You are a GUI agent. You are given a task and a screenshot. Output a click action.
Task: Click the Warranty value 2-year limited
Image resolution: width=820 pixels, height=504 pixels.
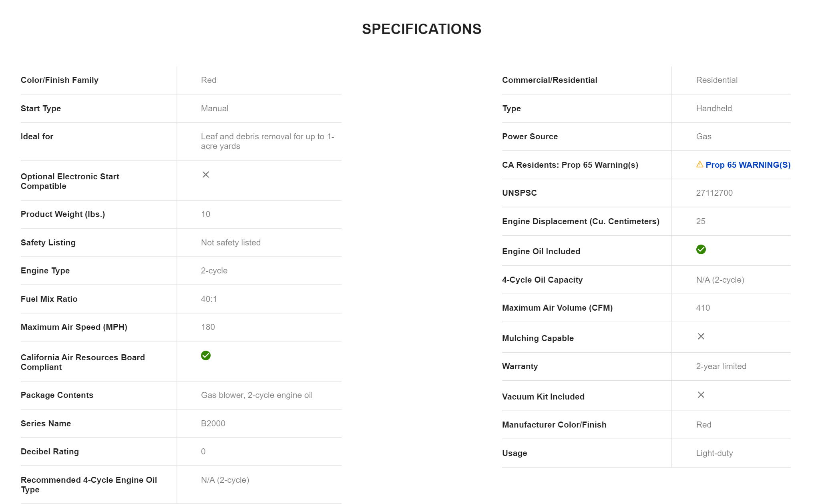click(721, 366)
